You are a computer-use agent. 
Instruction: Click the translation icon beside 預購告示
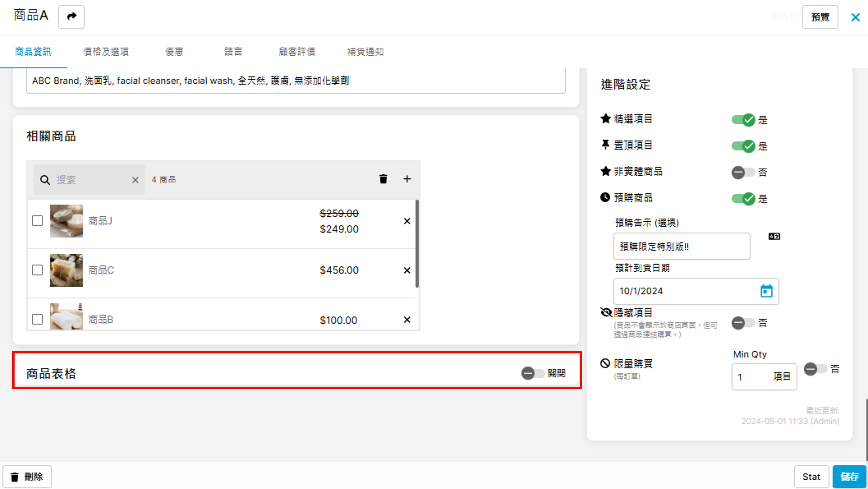tap(774, 237)
